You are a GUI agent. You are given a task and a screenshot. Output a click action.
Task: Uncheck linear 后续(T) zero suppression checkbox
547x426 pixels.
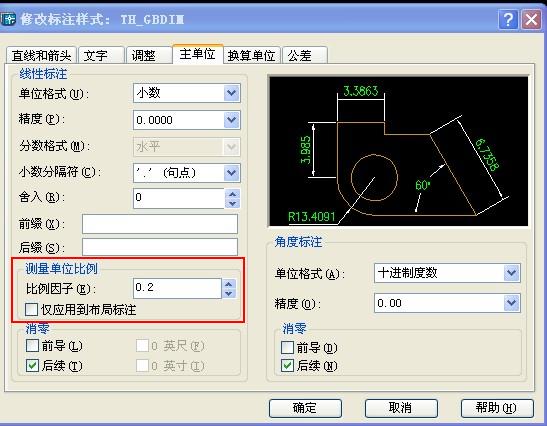(x=32, y=366)
